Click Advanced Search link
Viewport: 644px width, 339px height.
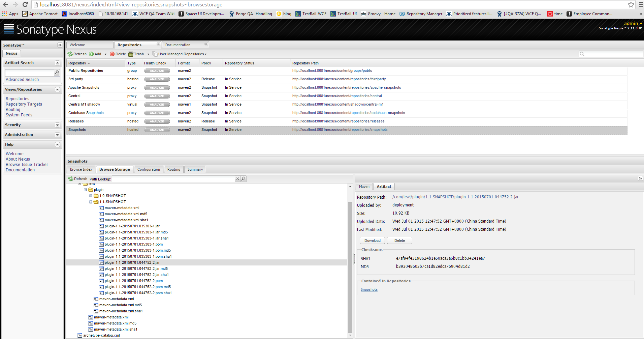[x=22, y=80]
